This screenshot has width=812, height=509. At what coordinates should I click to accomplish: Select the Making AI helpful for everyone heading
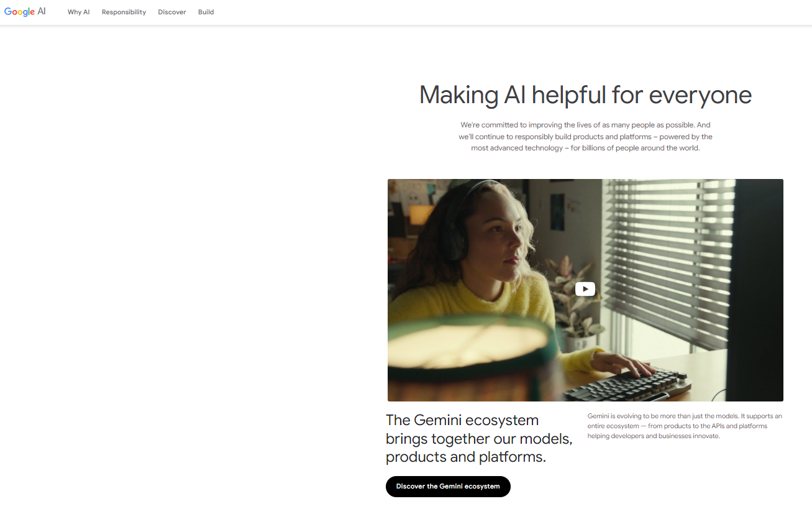pos(585,95)
